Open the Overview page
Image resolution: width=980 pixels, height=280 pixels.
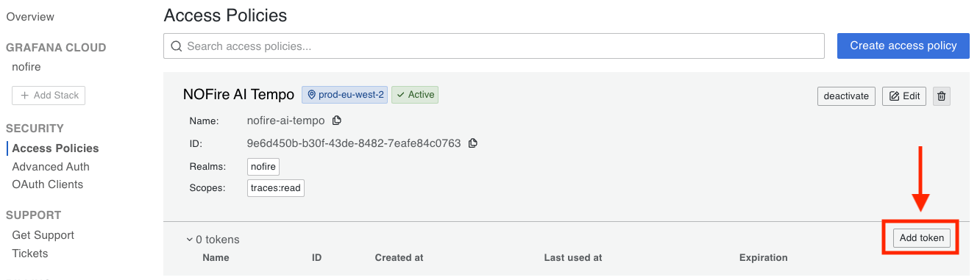pyautogui.click(x=30, y=17)
